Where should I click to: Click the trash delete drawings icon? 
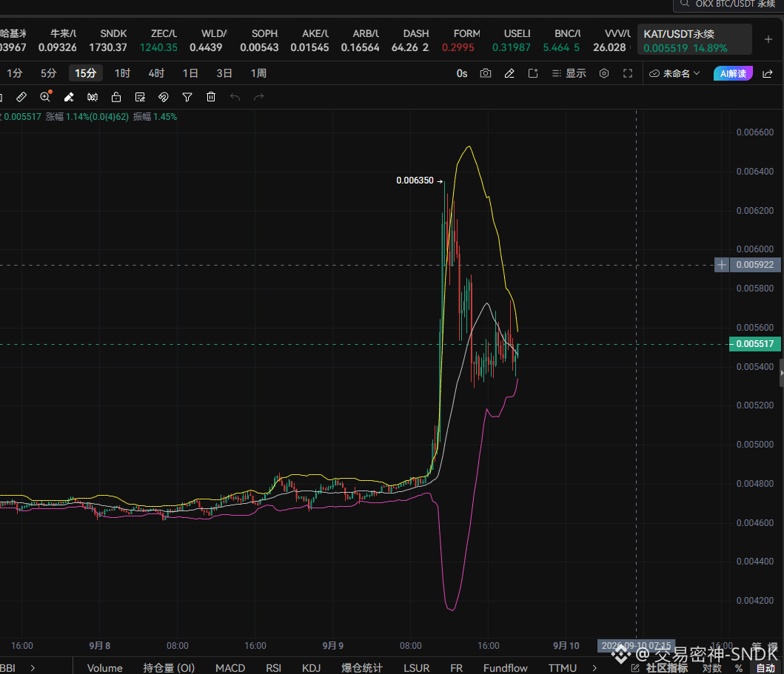click(211, 97)
